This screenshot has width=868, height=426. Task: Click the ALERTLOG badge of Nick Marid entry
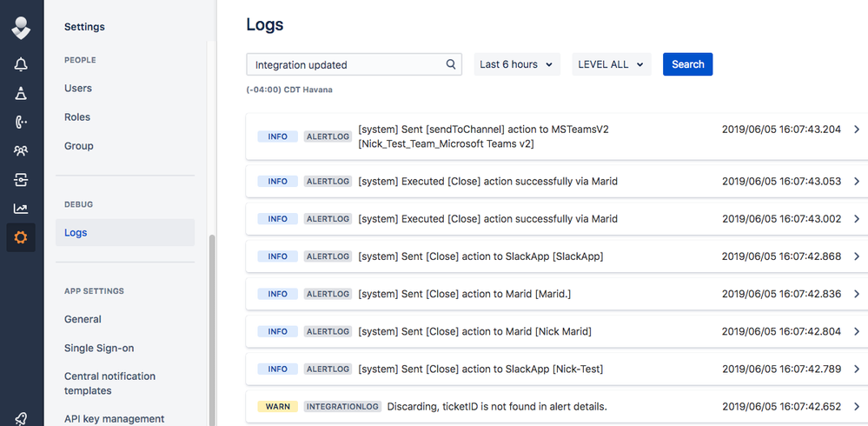click(x=328, y=331)
